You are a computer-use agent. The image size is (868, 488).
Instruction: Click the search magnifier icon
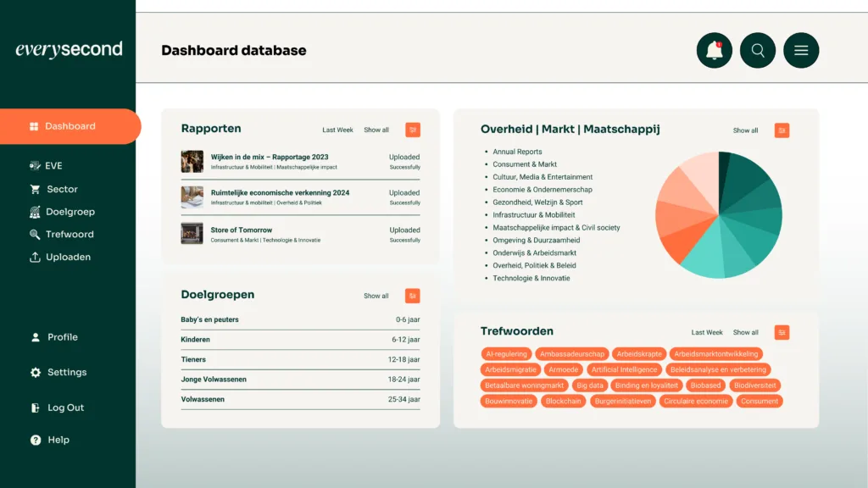pyautogui.click(x=758, y=51)
